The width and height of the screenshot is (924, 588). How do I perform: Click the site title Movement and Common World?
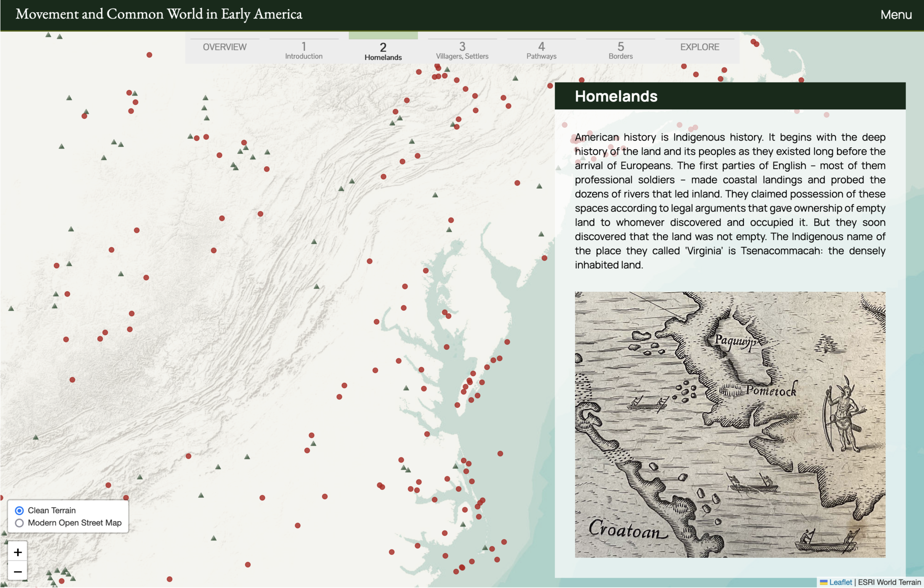(x=159, y=14)
